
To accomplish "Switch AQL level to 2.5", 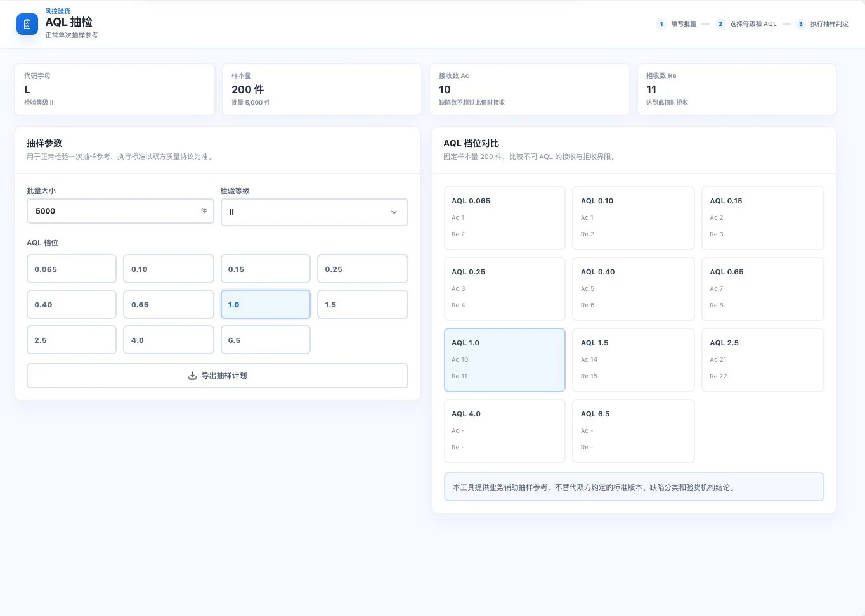I will coord(72,340).
